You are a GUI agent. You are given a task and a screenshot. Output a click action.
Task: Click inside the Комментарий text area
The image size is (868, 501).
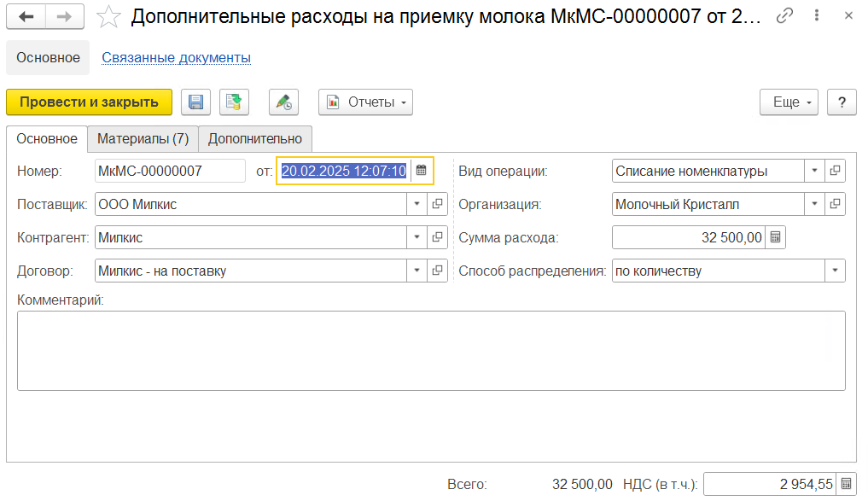click(431, 351)
